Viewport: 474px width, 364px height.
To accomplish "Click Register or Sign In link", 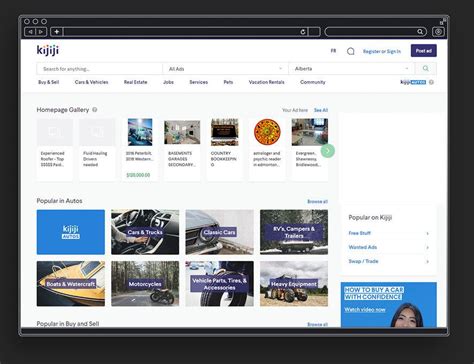I will (x=382, y=51).
